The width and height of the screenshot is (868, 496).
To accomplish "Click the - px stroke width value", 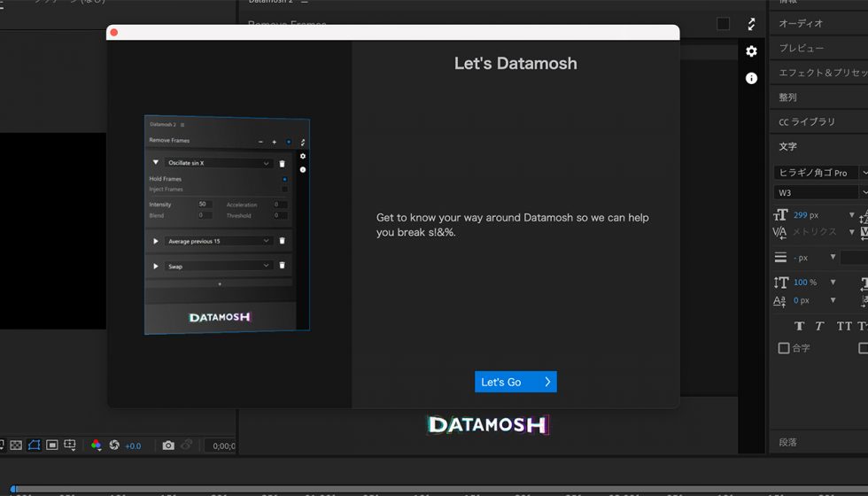I will click(x=801, y=258).
